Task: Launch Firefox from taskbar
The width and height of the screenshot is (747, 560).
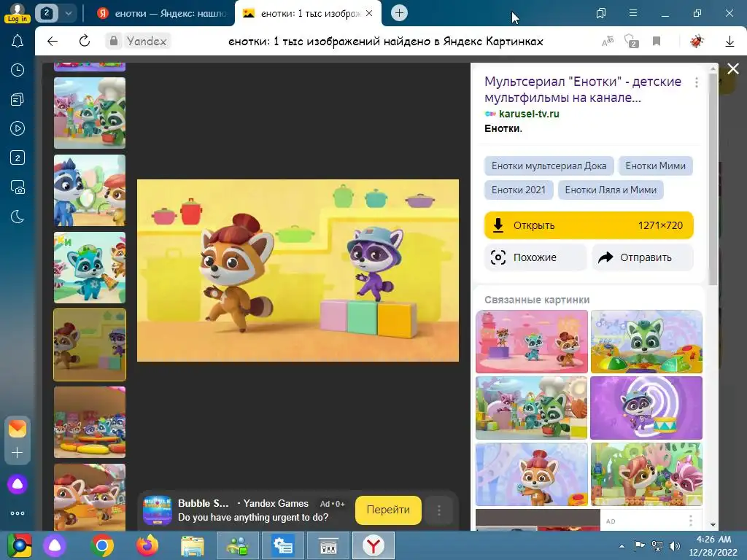Action: [x=147, y=545]
